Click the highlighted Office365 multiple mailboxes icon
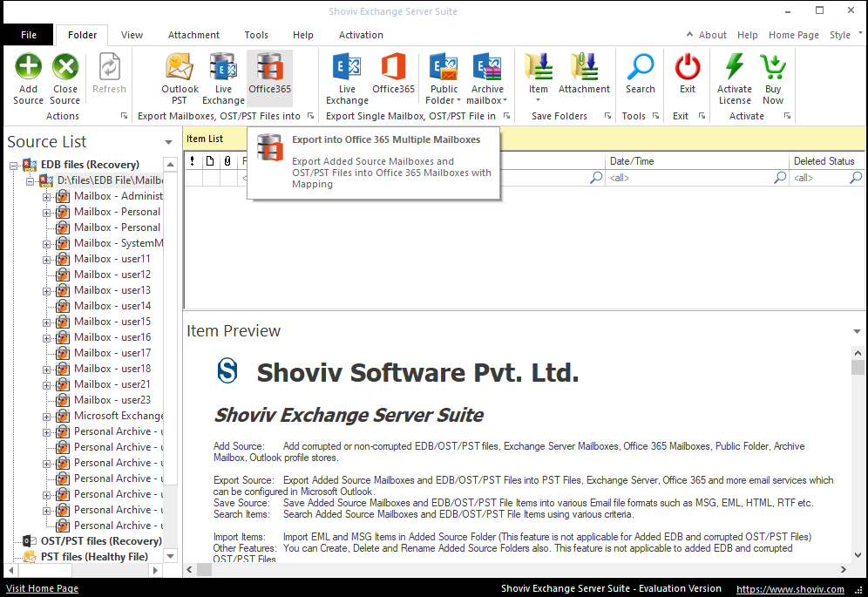868x597 pixels. tap(269, 67)
